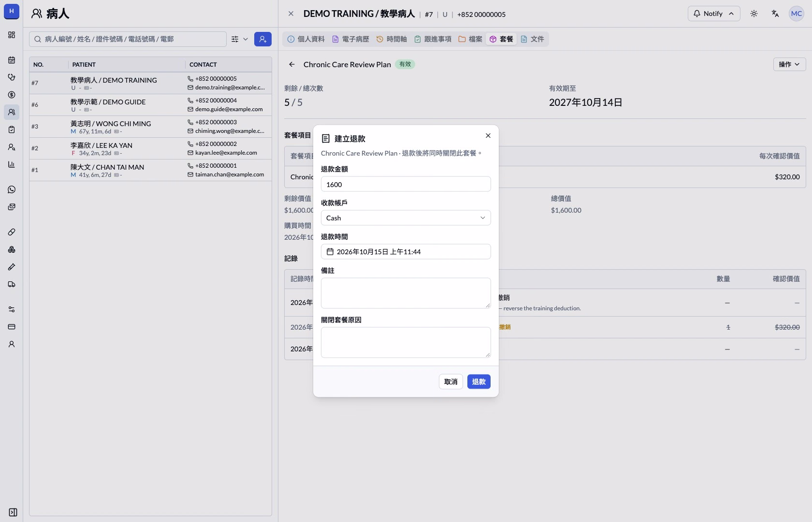
Task: Open the MC user avatar menu
Action: click(x=797, y=14)
